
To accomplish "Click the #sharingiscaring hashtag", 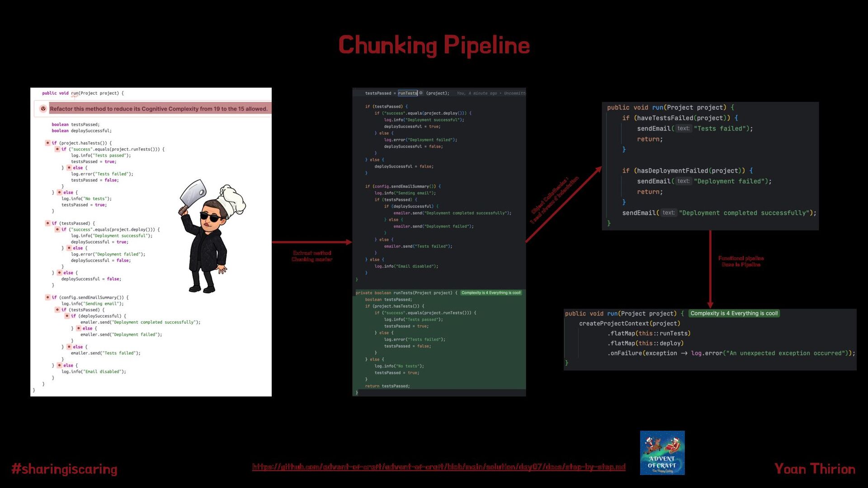I will pyautogui.click(x=64, y=469).
